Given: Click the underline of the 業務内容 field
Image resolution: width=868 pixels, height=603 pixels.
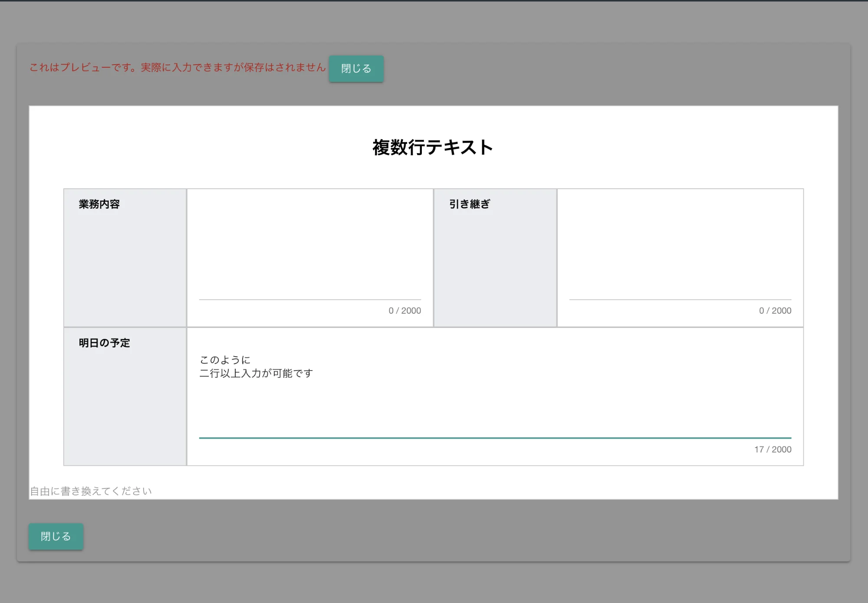Looking at the screenshot, I should [x=309, y=299].
